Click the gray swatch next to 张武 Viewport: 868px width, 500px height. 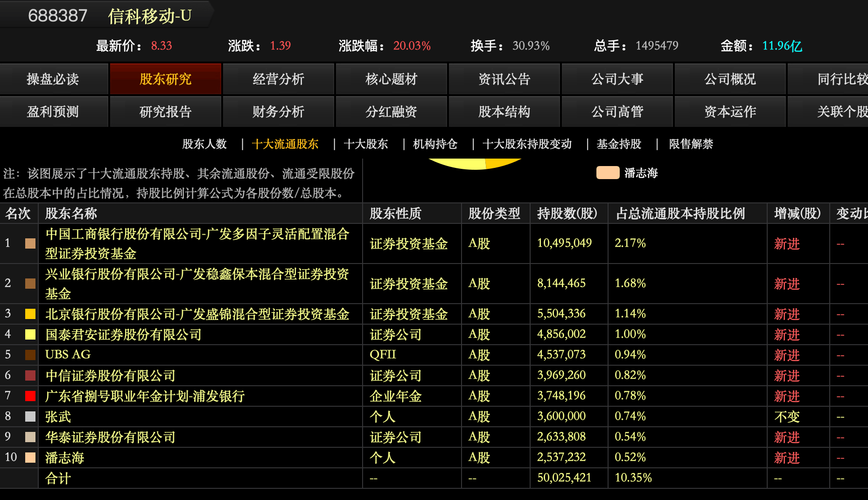[x=30, y=417]
